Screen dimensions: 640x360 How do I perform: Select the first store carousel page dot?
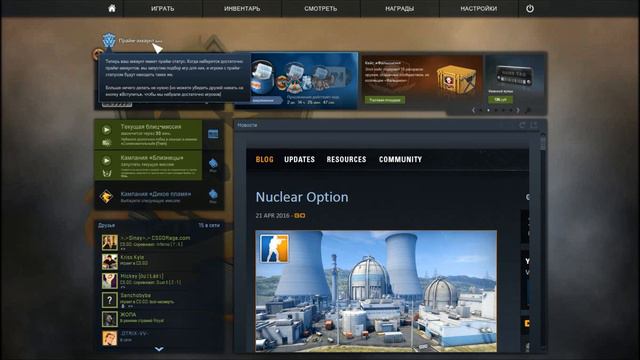(x=481, y=110)
